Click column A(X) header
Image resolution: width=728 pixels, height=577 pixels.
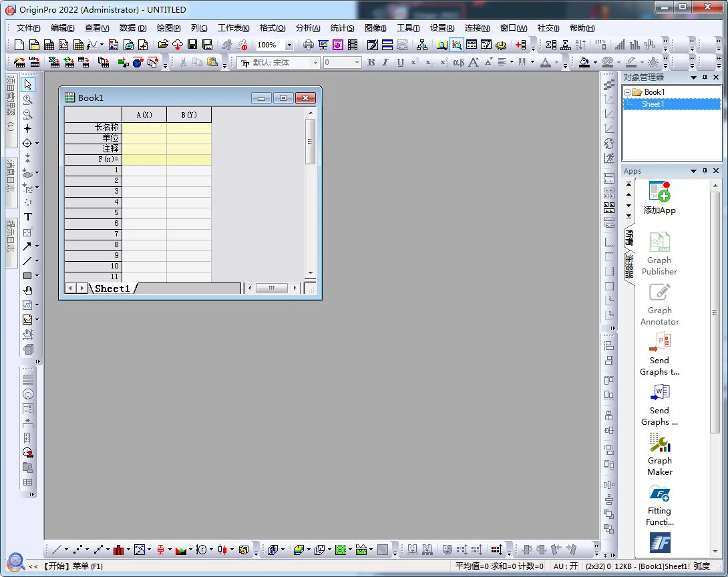144,115
